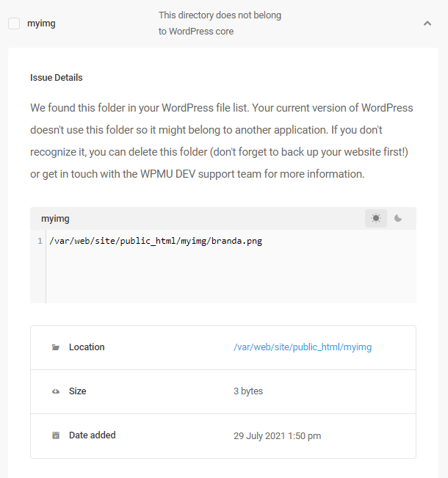Switch code viewer to light theme sun icon
This screenshot has height=478, width=448.
click(x=376, y=218)
